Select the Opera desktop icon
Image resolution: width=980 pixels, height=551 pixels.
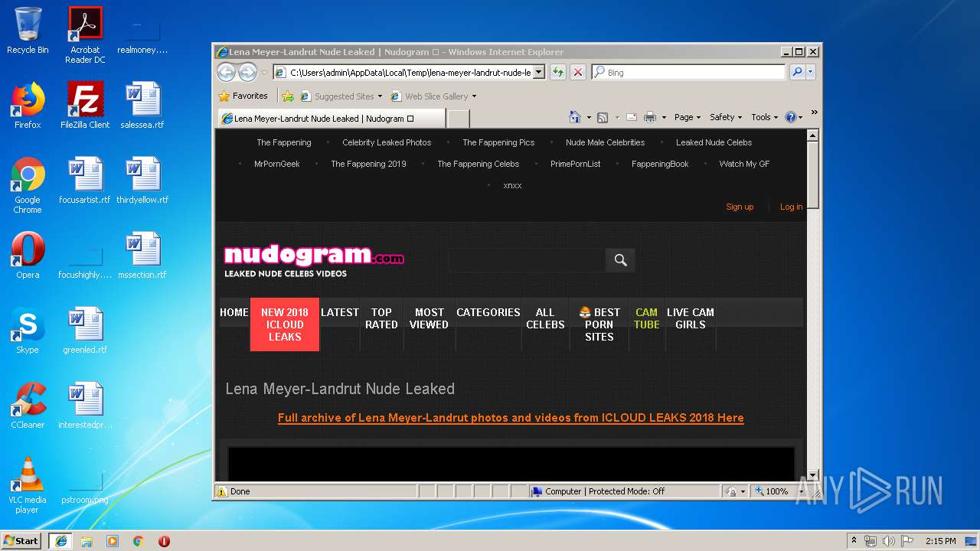pyautogui.click(x=28, y=256)
